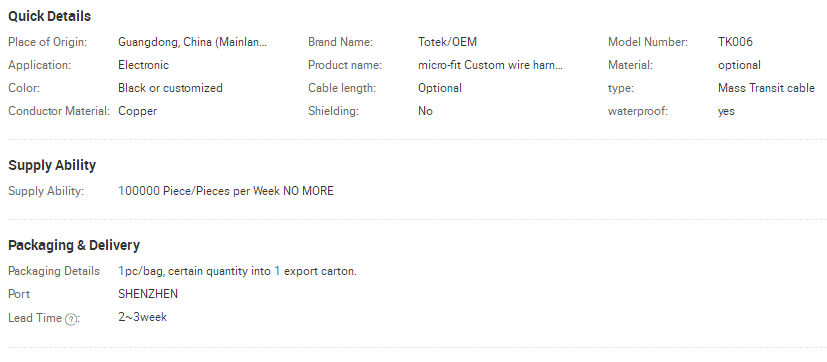Click the truncated Place of Origin value
827x362 pixels.
tap(193, 42)
